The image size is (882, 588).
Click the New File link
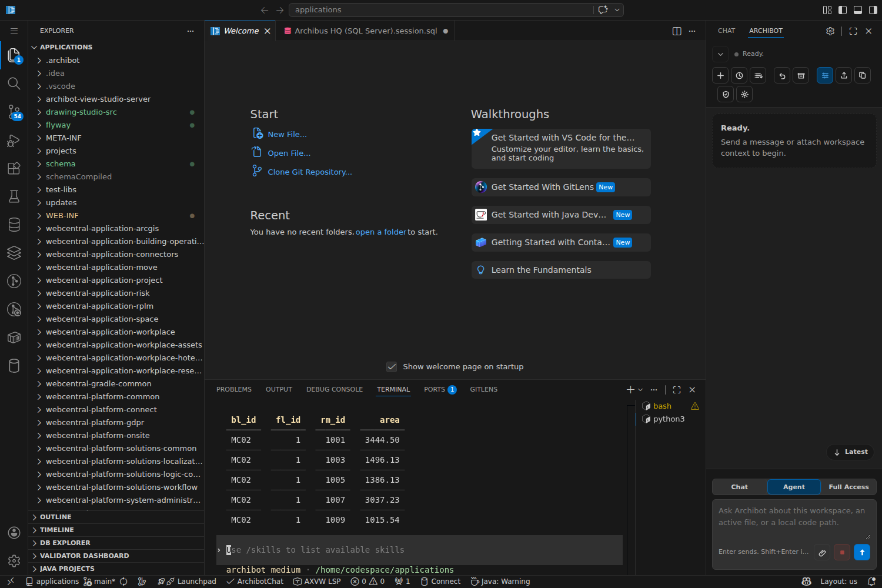pos(287,135)
